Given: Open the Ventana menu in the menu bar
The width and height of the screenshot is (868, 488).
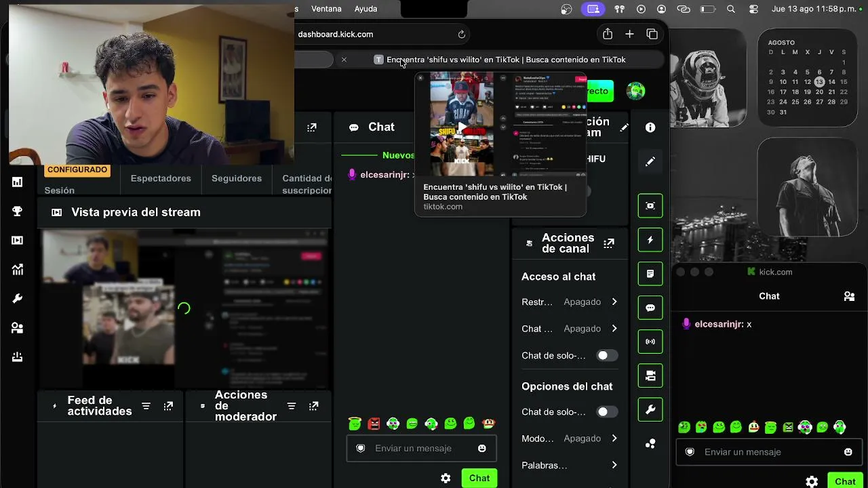Looking at the screenshot, I should pos(326,9).
